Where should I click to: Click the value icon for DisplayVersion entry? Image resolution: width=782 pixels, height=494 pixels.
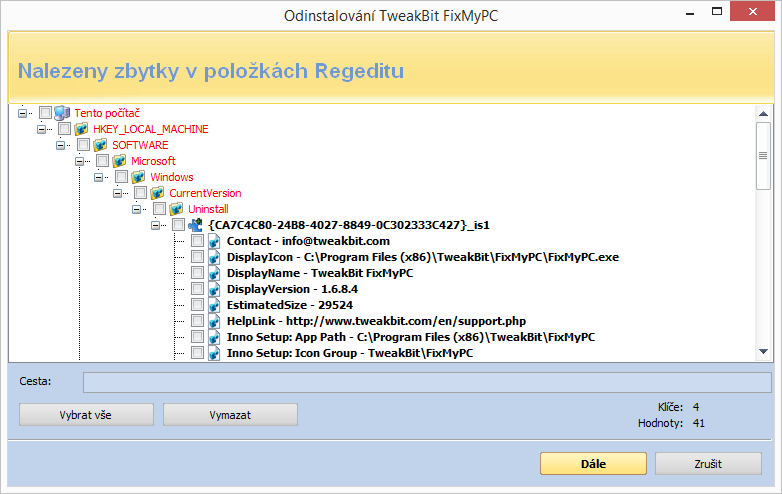click(x=214, y=289)
